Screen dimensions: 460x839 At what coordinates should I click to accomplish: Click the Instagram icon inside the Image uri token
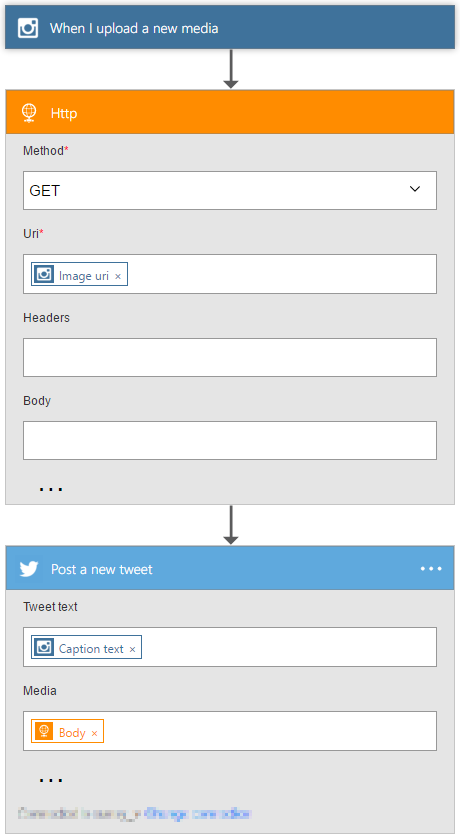[x=44, y=274]
